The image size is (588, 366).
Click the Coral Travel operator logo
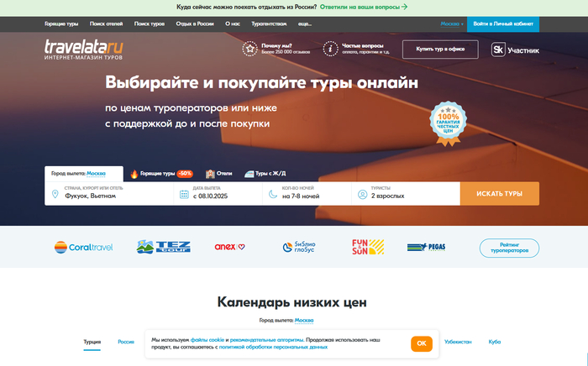pos(83,247)
